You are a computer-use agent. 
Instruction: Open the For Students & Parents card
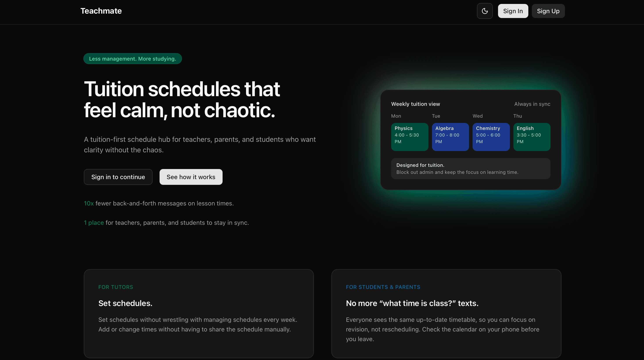[446, 313]
